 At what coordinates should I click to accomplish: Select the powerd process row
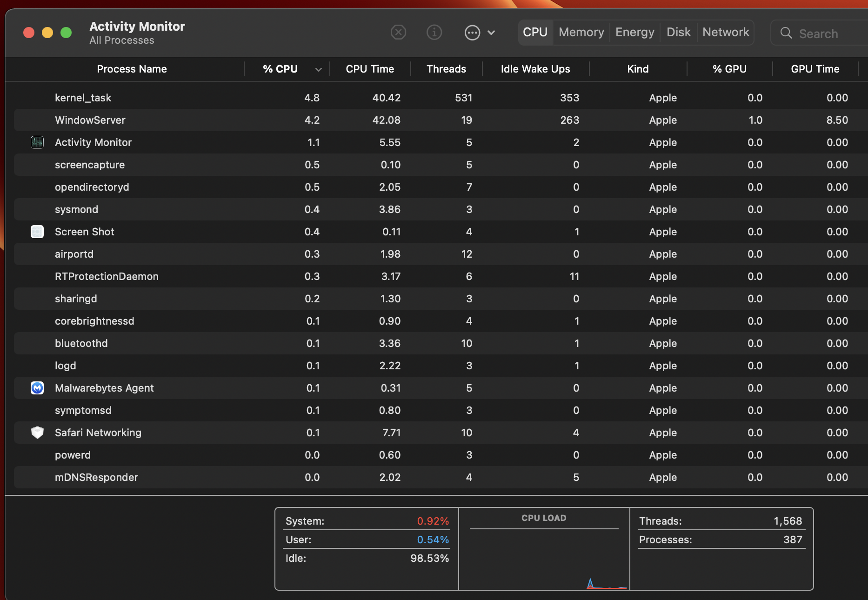point(441,455)
